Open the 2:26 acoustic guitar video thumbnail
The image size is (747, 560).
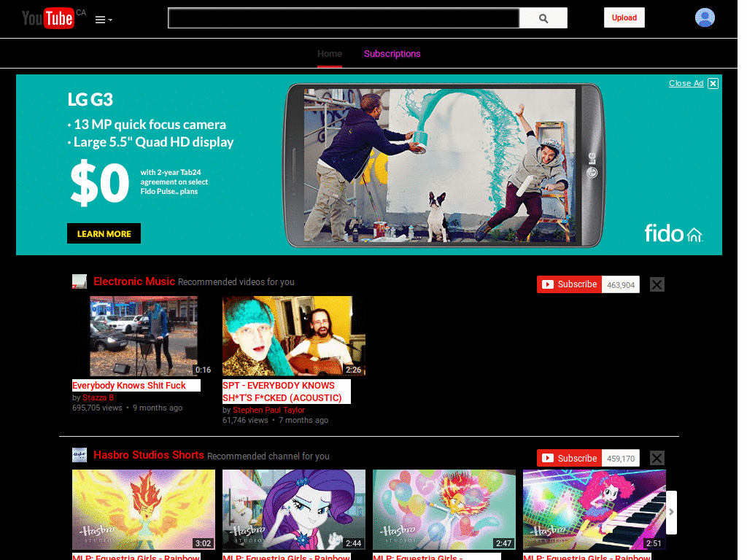[x=294, y=336]
